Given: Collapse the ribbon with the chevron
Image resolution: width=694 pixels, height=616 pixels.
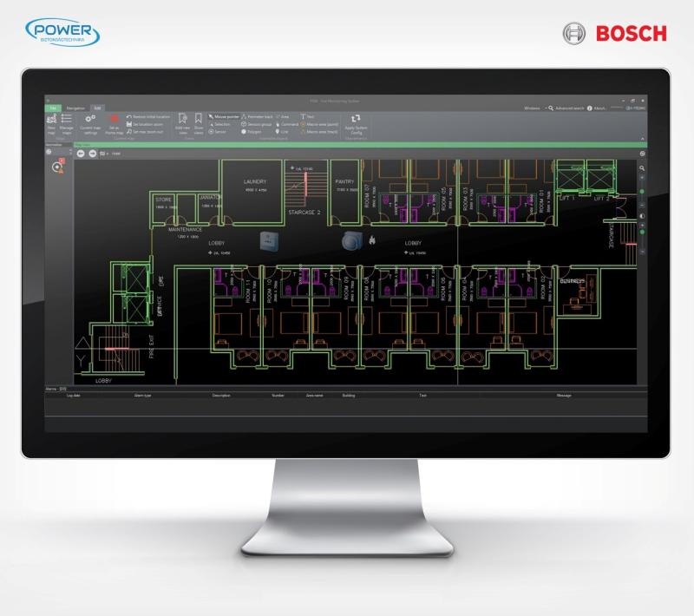Looking at the screenshot, I should point(643,138).
